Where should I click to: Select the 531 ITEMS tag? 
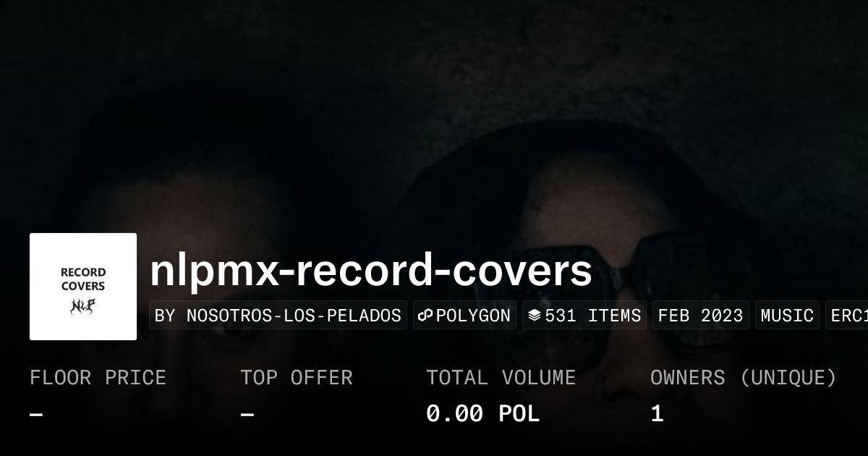point(584,316)
